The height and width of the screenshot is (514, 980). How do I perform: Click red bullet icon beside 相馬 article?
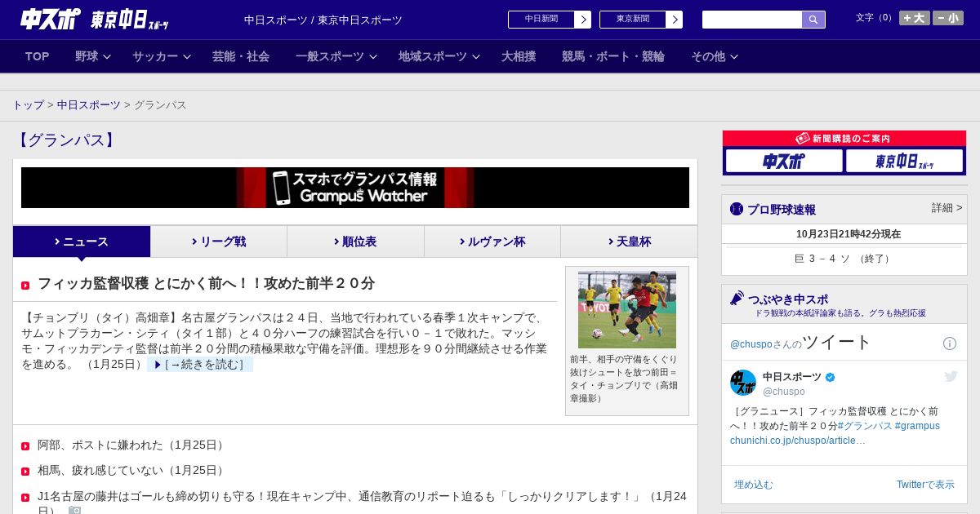25,472
